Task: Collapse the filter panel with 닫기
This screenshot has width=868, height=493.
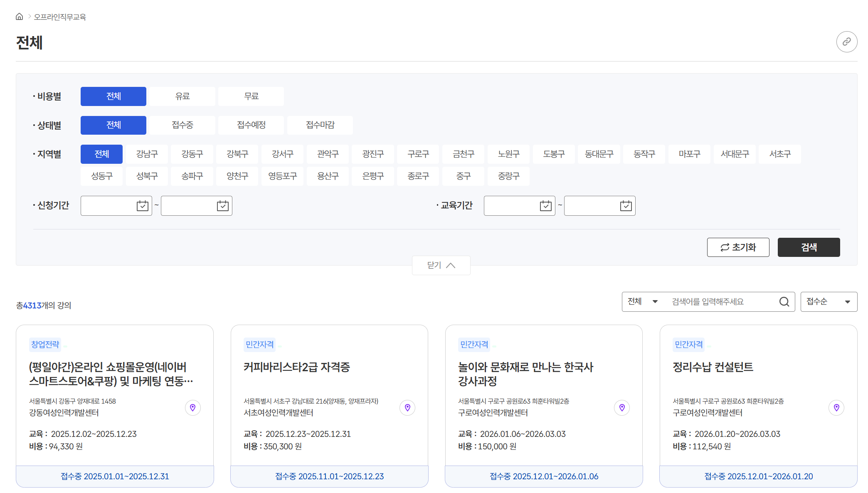Action: 441,265
